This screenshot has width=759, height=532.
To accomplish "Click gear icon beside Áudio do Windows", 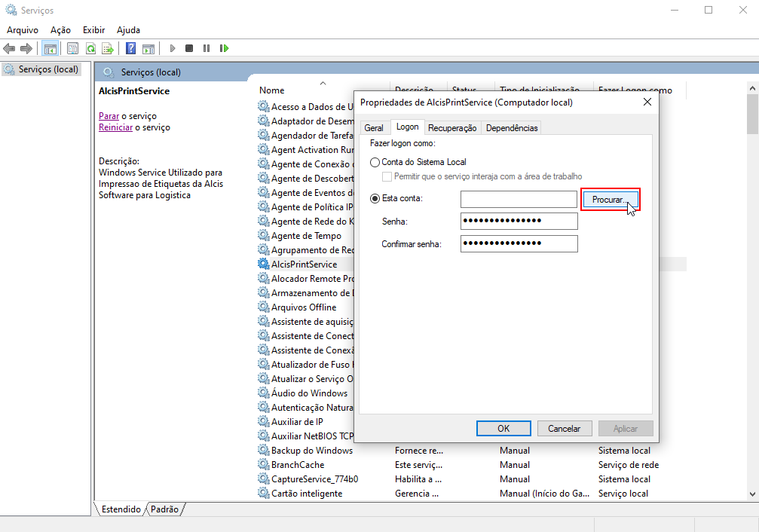I will [263, 393].
